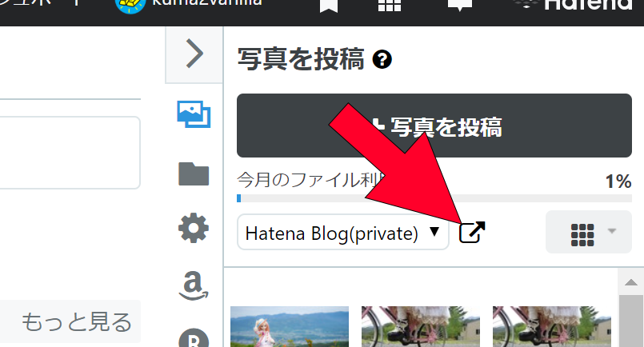Viewport: 644px width, 347px height.
Task: Open the grid view mode dropdown
Action: (x=589, y=232)
